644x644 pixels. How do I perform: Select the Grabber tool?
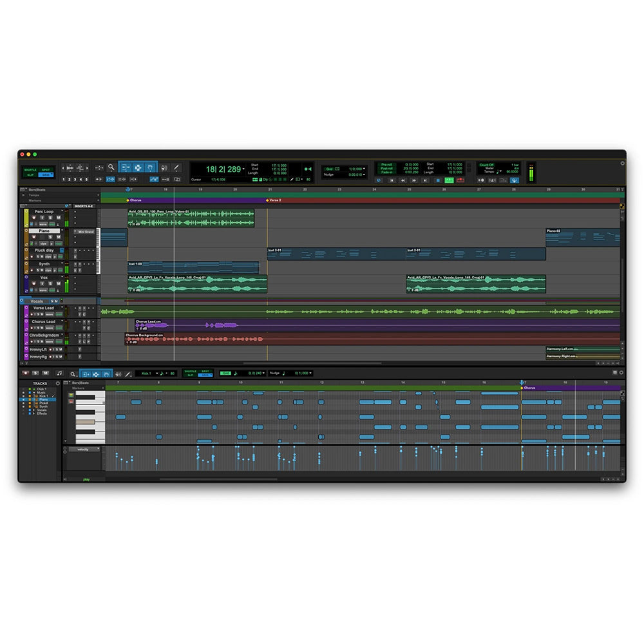click(x=151, y=167)
